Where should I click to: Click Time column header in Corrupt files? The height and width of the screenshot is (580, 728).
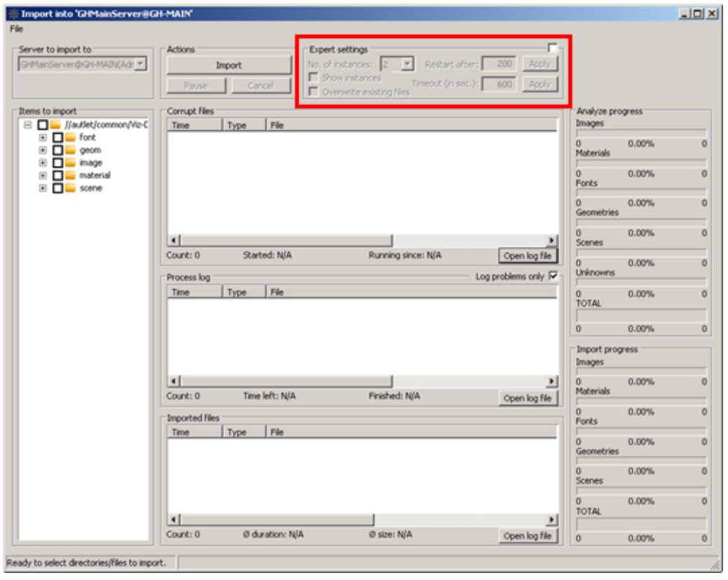pos(195,125)
